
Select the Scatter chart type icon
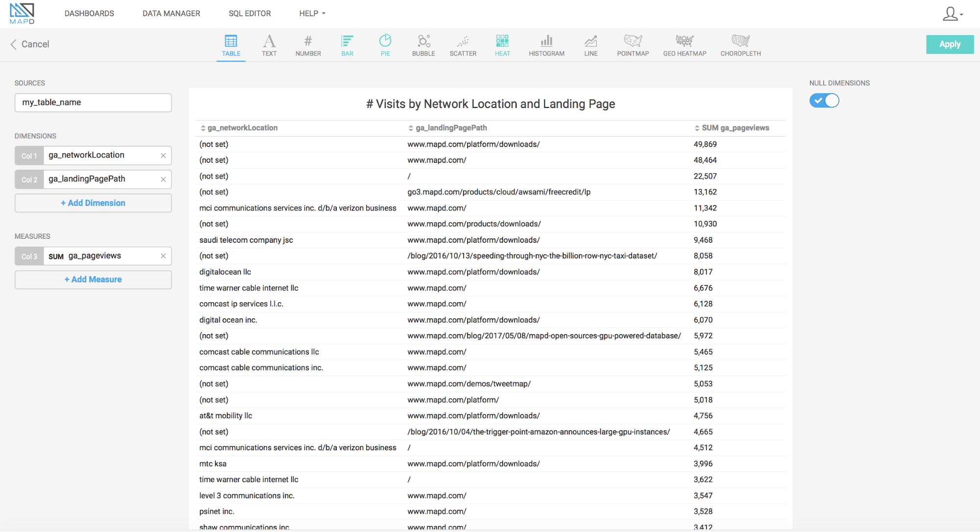pyautogui.click(x=463, y=41)
